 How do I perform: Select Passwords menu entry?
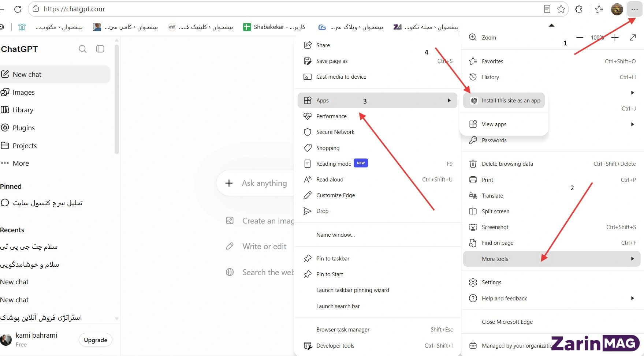552,140
